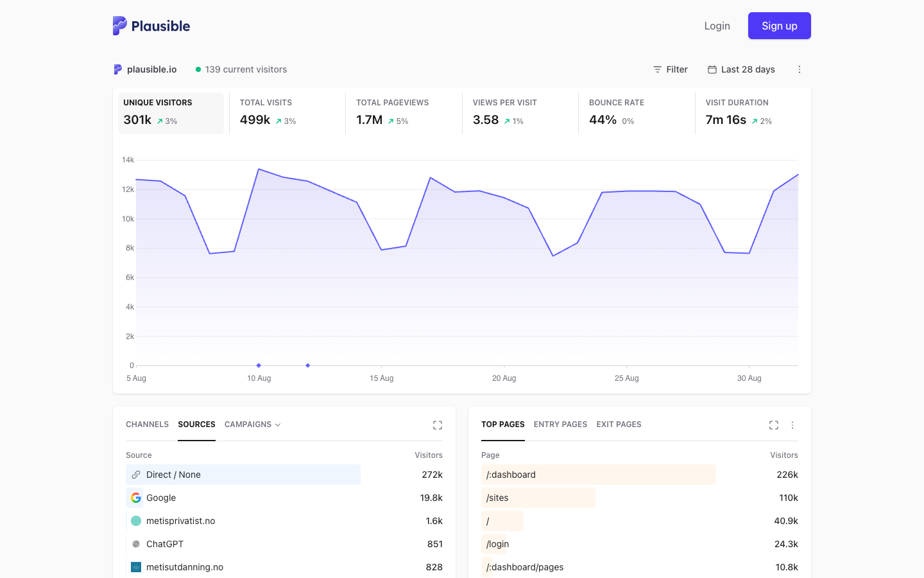Open the Top Pages panel three-dot menu
The image size is (924, 578).
(x=792, y=425)
